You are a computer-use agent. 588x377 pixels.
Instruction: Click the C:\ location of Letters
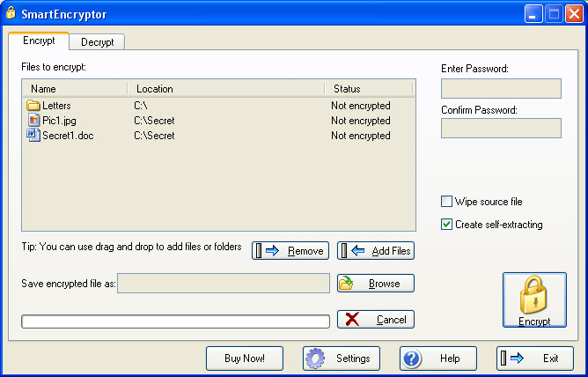pyautogui.click(x=140, y=106)
